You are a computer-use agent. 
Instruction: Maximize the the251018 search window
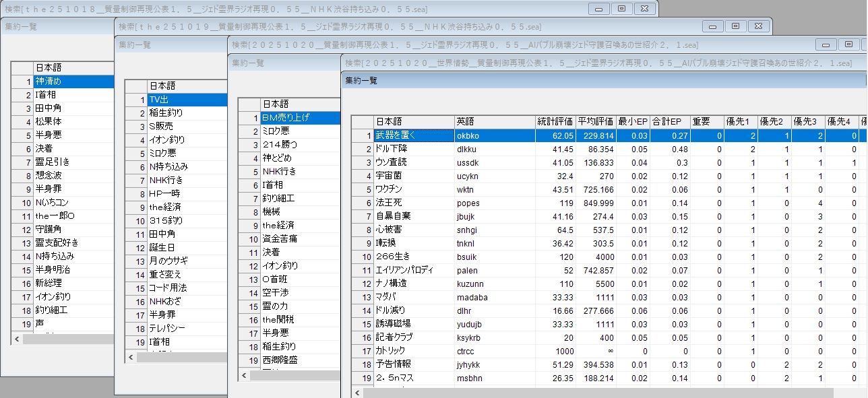click(621, 8)
